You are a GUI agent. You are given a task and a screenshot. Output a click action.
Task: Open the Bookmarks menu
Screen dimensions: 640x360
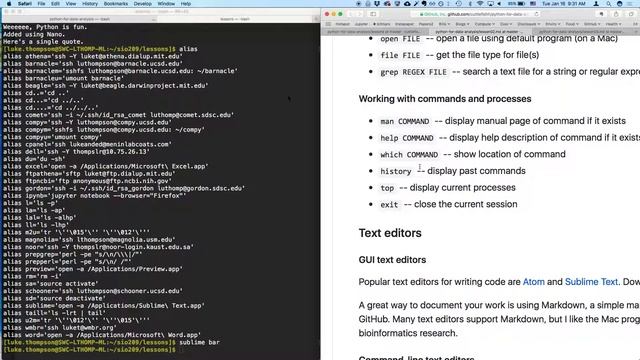(x=116, y=4)
